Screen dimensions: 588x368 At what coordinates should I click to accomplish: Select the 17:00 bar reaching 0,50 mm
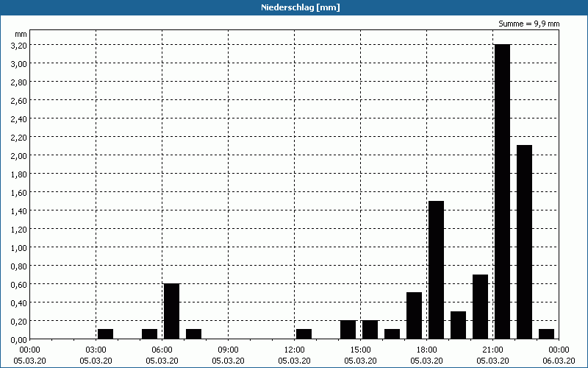point(415,316)
